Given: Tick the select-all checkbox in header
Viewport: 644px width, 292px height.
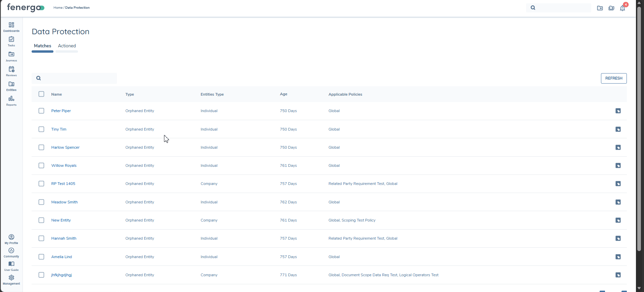Looking at the screenshot, I should click(x=41, y=94).
